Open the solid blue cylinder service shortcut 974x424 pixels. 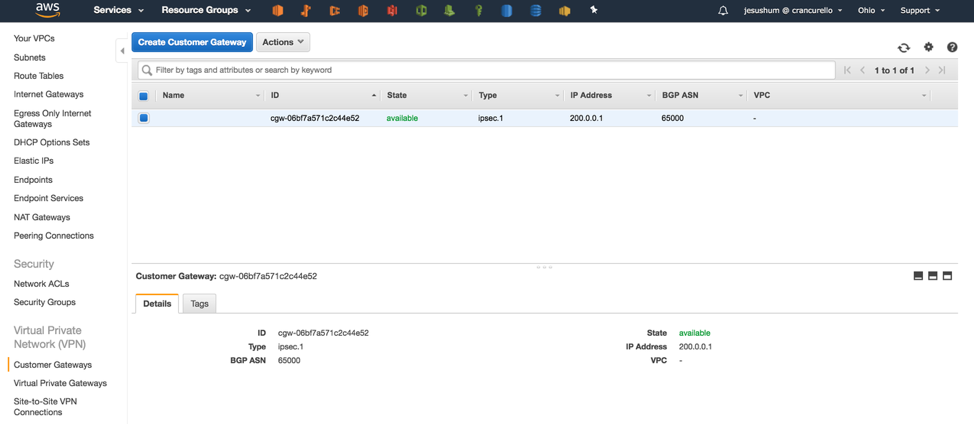(506, 11)
